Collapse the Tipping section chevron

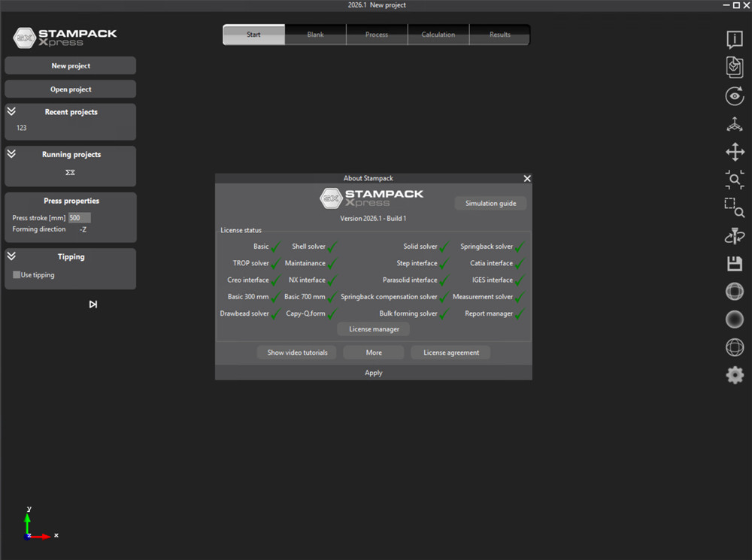[11, 256]
